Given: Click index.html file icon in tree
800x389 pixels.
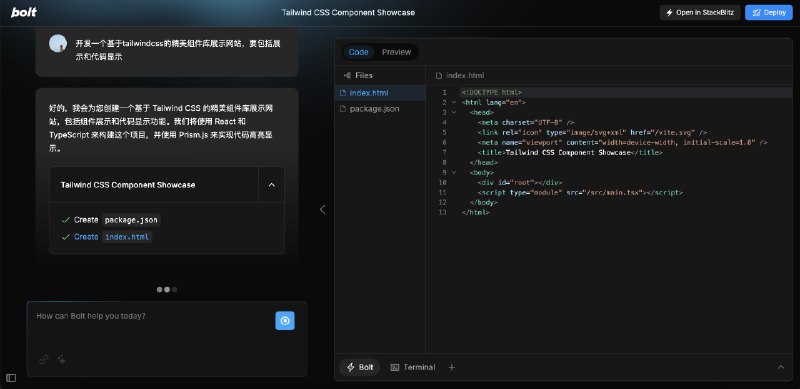Looking at the screenshot, I should coord(343,93).
